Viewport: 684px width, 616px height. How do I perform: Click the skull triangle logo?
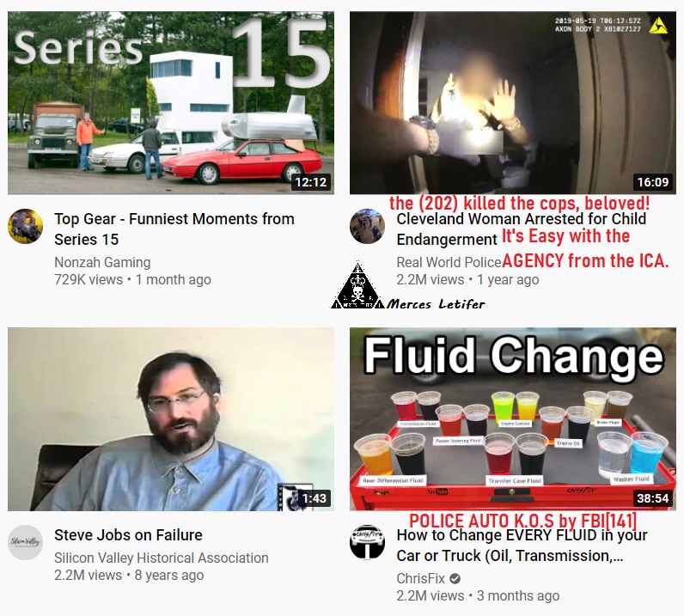(x=357, y=286)
